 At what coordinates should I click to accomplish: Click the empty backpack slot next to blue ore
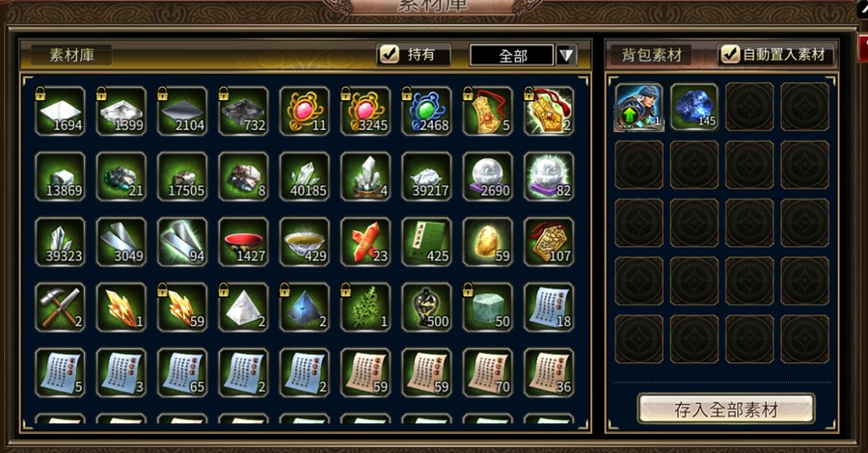pos(749,107)
